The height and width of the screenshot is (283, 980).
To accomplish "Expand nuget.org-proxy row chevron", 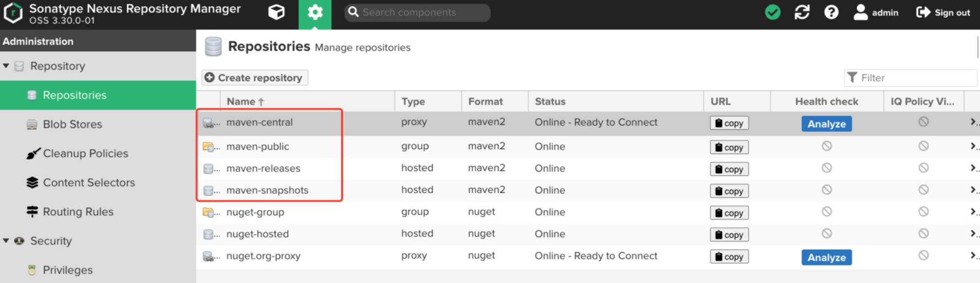I will coord(973,255).
